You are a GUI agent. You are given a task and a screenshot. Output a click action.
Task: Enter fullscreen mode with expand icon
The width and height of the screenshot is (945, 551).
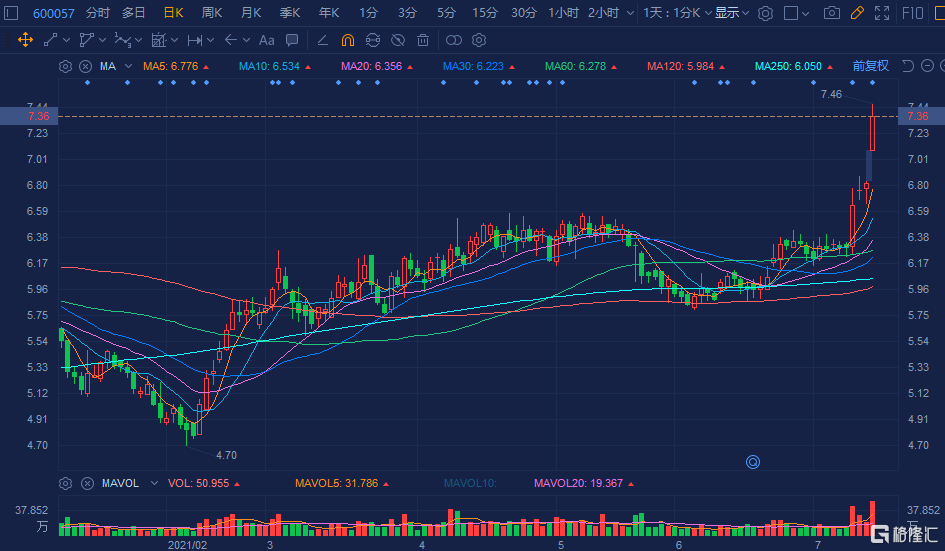tap(881, 13)
